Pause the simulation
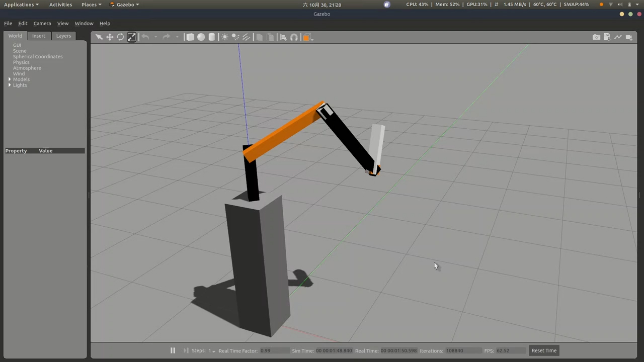This screenshot has height=362, width=644. tap(173, 350)
